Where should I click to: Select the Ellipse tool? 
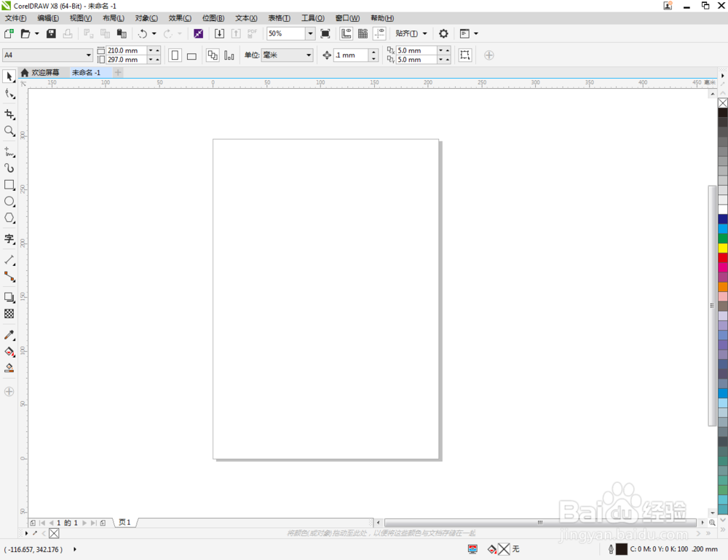[9, 202]
